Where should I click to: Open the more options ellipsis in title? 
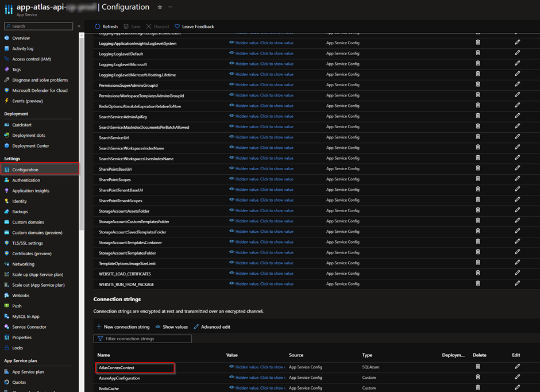[x=170, y=7]
